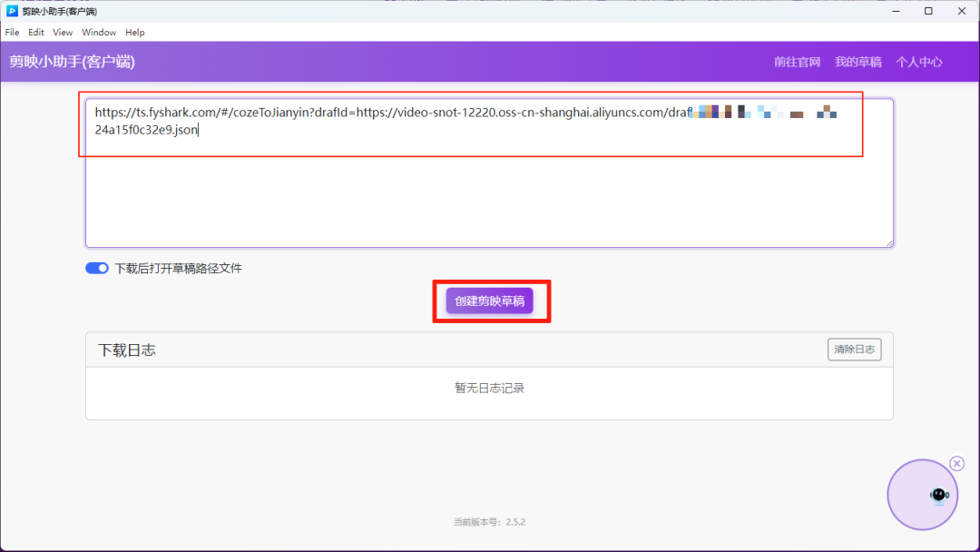The image size is (980, 552).
Task: Open the Edit menu
Action: 36,33
